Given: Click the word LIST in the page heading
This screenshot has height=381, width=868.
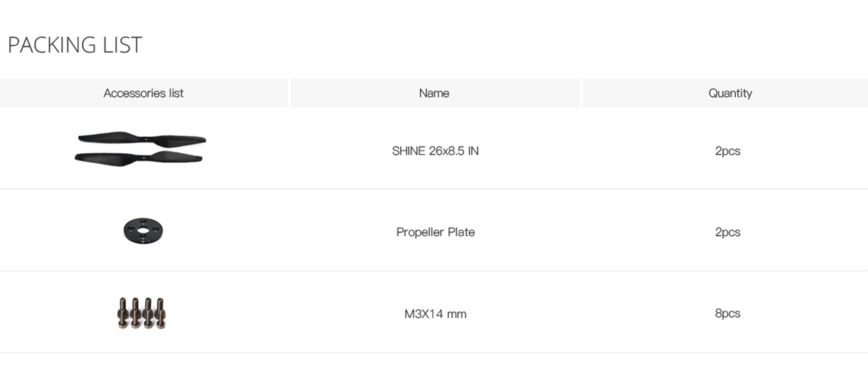Looking at the screenshot, I should pos(123,45).
